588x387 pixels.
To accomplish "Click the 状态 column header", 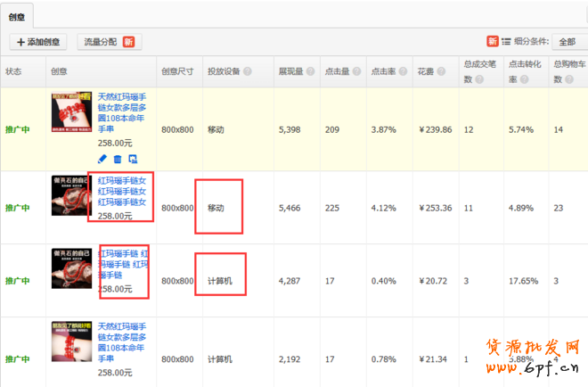I will pos(13,71).
